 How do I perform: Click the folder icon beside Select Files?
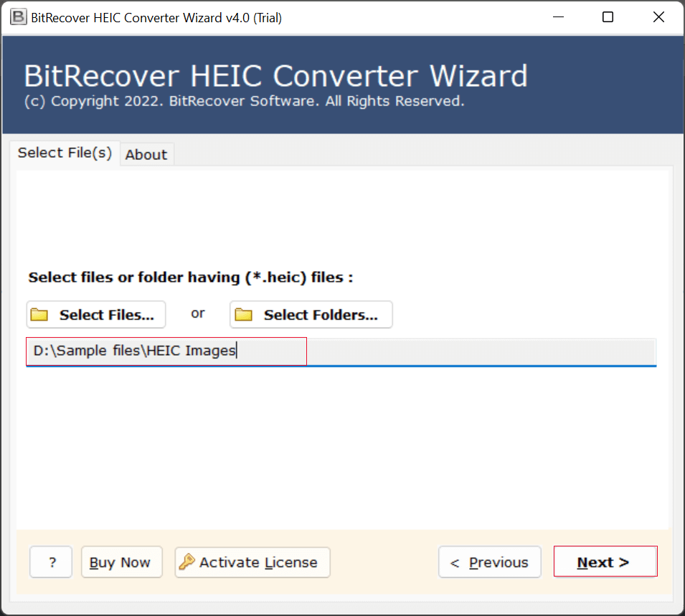point(39,316)
